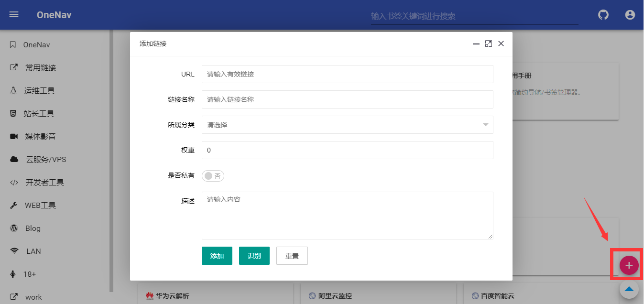The image size is (644, 304).
Task: Open the 所属分类 category dropdown
Action: point(348,125)
